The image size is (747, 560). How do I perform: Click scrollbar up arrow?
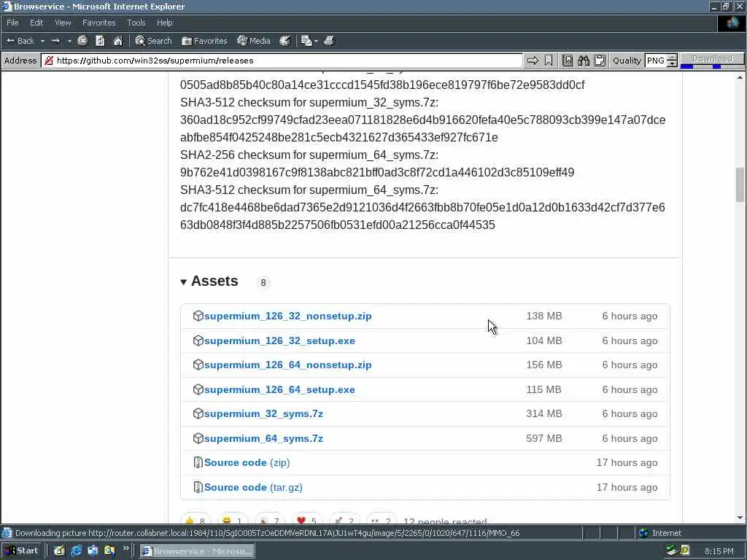click(740, 77)
